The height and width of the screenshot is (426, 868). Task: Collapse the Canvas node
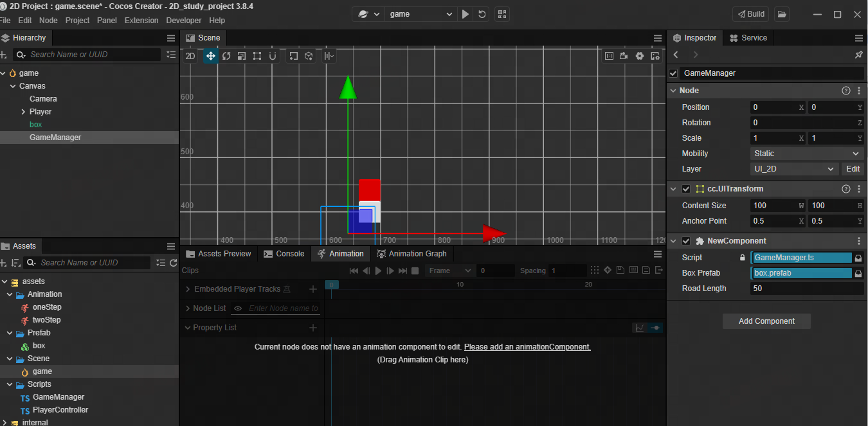13,86
